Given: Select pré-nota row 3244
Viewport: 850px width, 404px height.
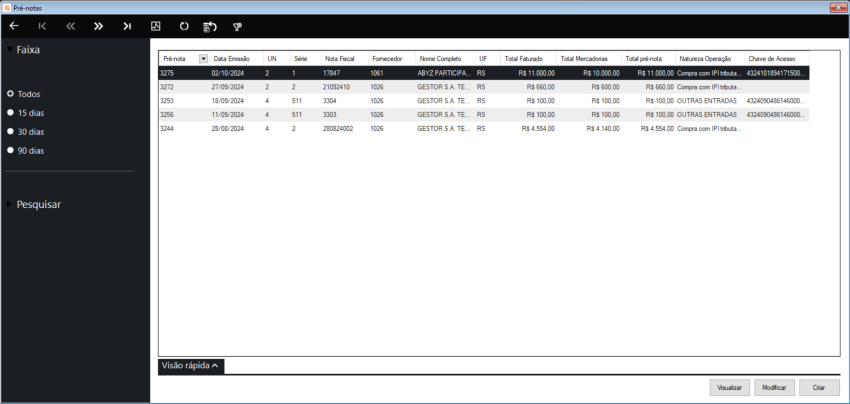Looking at the screenshot, I should 484,129.
